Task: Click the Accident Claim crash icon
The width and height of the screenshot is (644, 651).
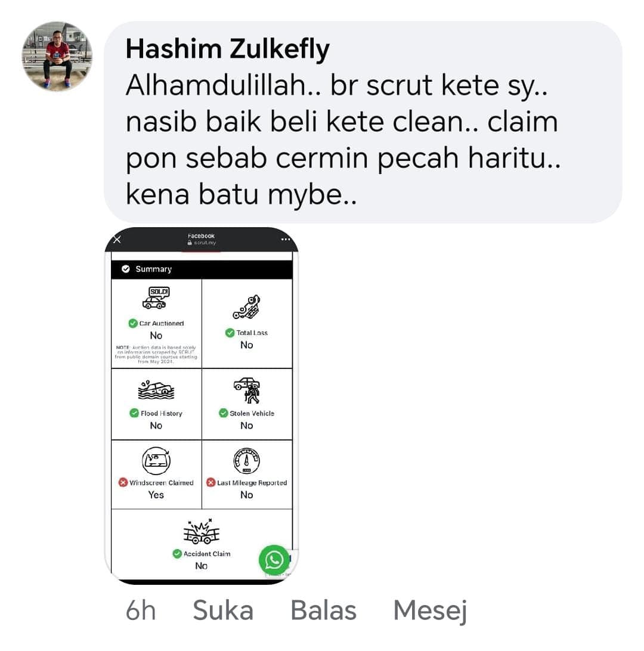Action: tap(202, 531)
